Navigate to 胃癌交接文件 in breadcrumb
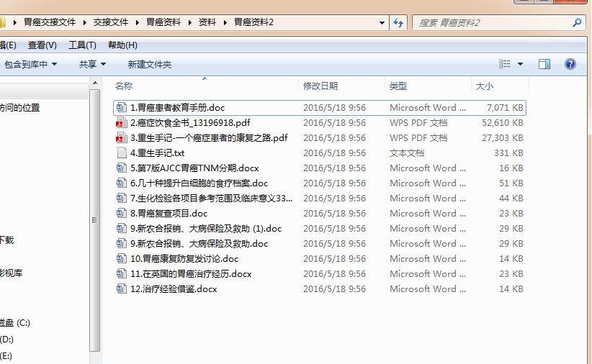 [50, 22]
